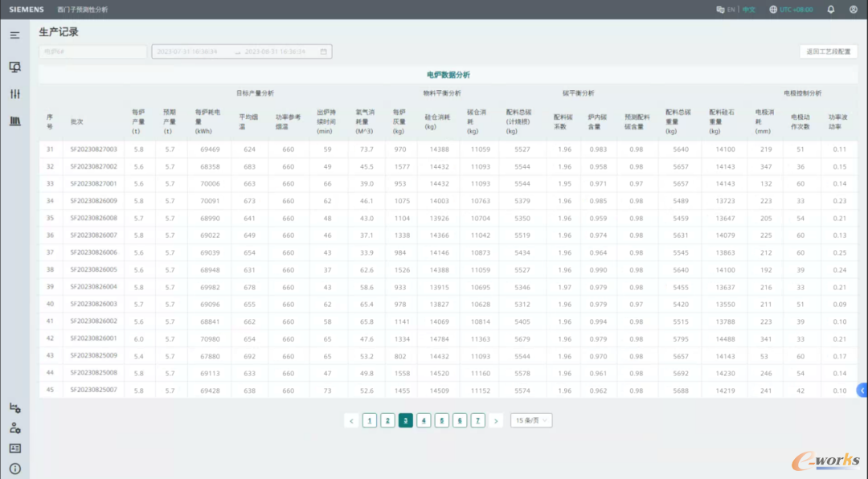
Task: Switch language to 中文
Action: click(749, 10)
